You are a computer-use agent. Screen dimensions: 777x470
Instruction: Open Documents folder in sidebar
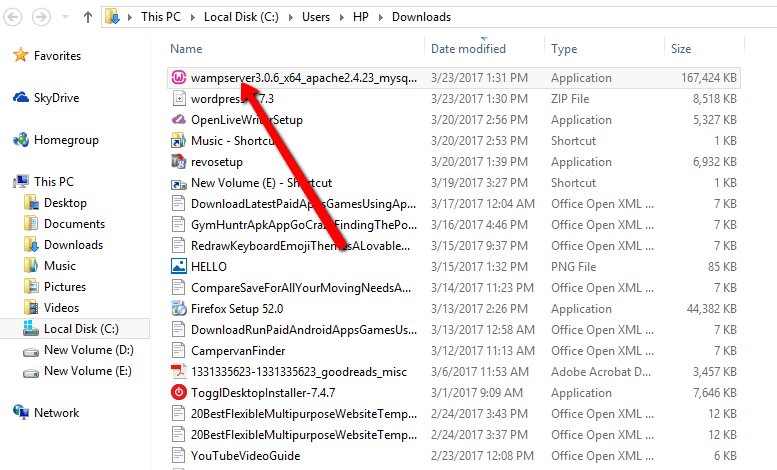click(74, 224)
